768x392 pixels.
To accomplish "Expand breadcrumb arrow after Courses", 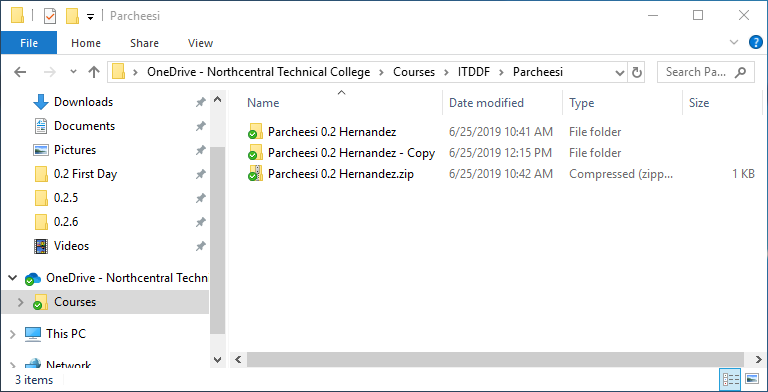I will (x=446, y=73).
